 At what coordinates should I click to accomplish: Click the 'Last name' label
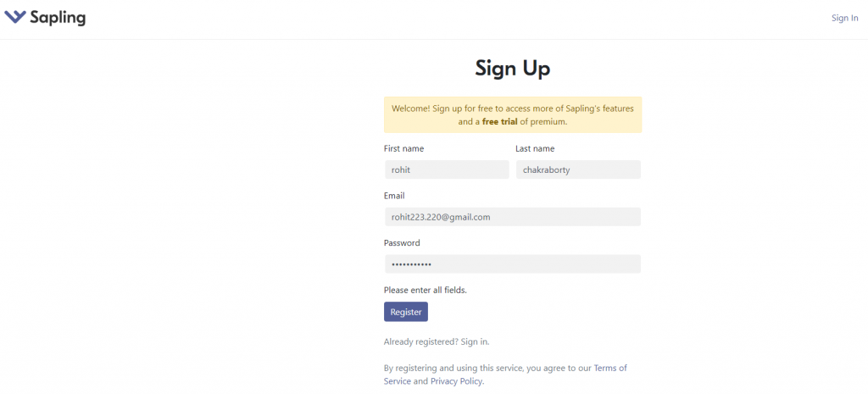coord(535,148)
